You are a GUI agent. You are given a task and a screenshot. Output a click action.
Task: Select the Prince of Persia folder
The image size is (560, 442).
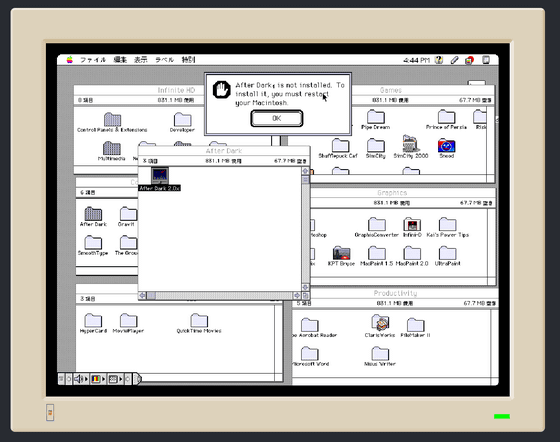[x=446, y=120]
